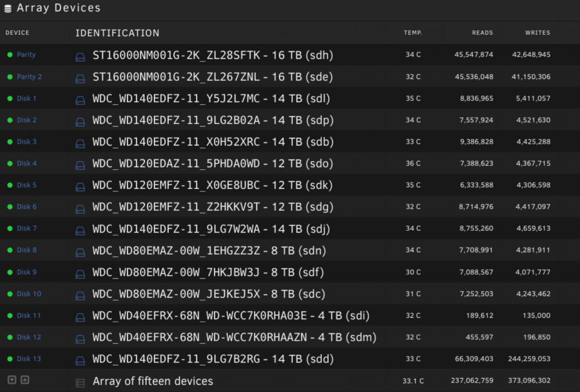
Task: Select WDC_WD120EDAZ-11_5PHDA0WD identification text
Action: [x=176, y=164]
